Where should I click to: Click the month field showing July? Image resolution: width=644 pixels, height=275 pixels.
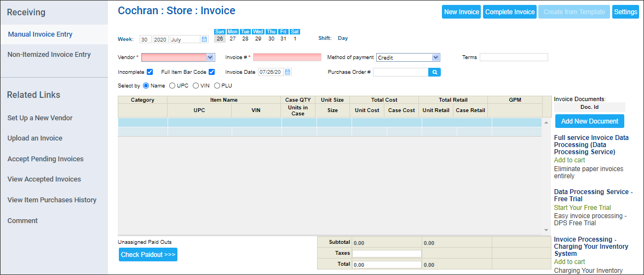(185, 39)
